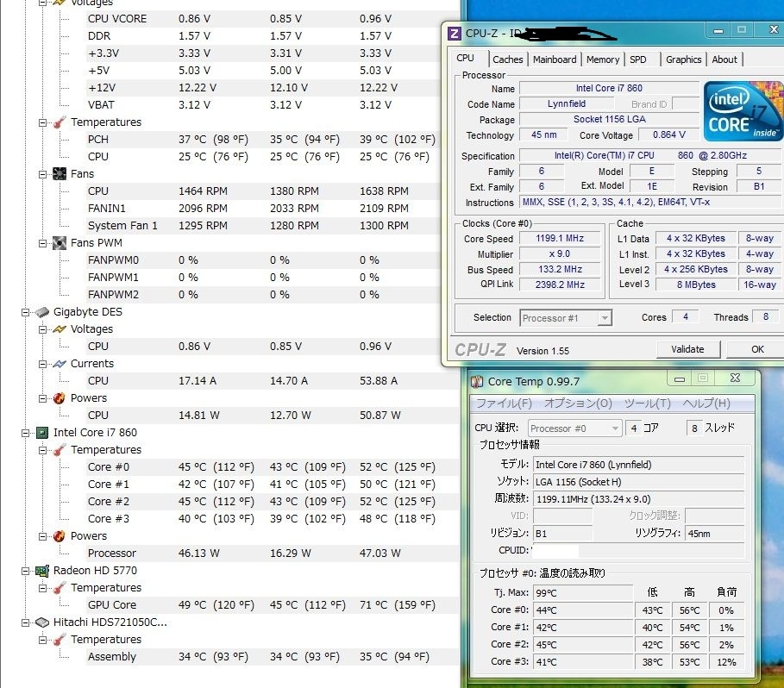784x688 pixels.
Task: Collapse the Hitachi HDS721050C node
Action: 26,622
